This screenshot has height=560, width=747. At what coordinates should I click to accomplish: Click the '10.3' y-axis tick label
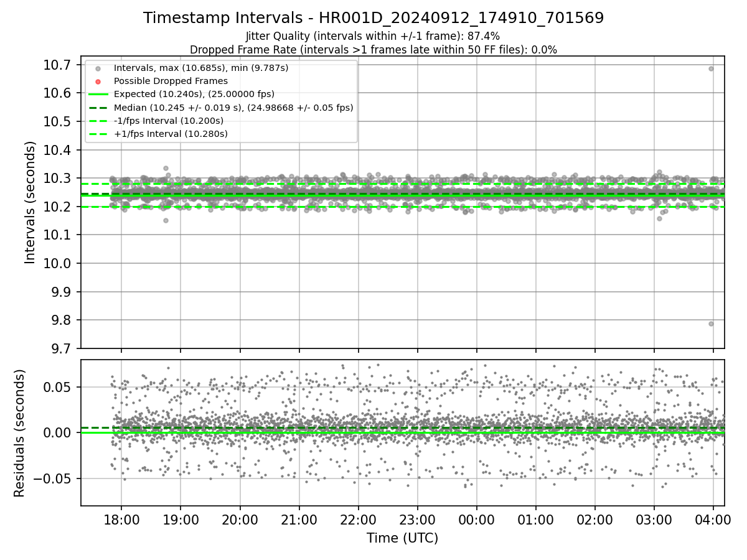click(58, 179)
